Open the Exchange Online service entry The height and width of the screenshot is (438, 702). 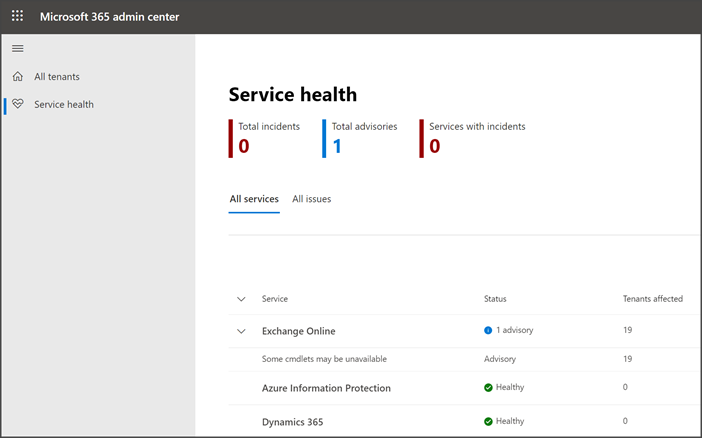pos(298,331)
